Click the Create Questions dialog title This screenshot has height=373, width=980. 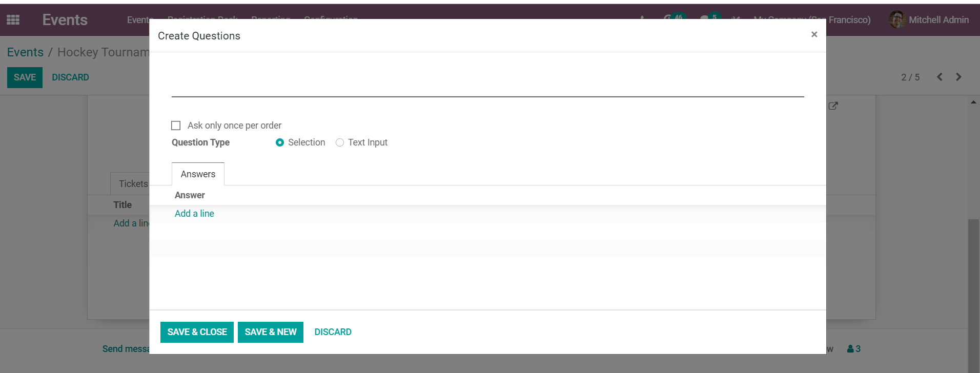(199, 36)
